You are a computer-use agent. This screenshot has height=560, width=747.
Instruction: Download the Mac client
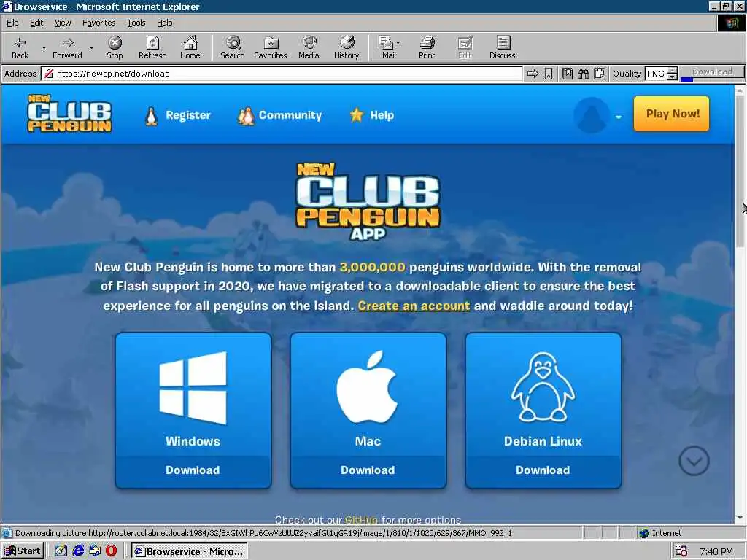368,470
